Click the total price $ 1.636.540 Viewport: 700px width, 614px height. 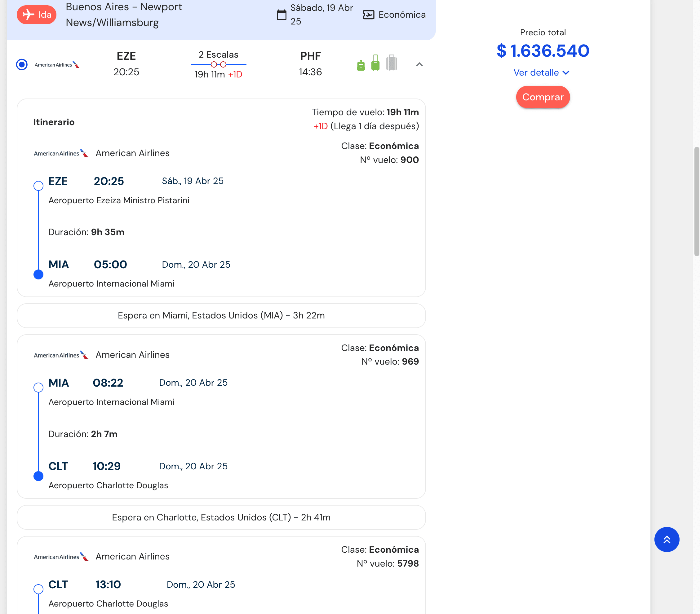pos(543,51)
